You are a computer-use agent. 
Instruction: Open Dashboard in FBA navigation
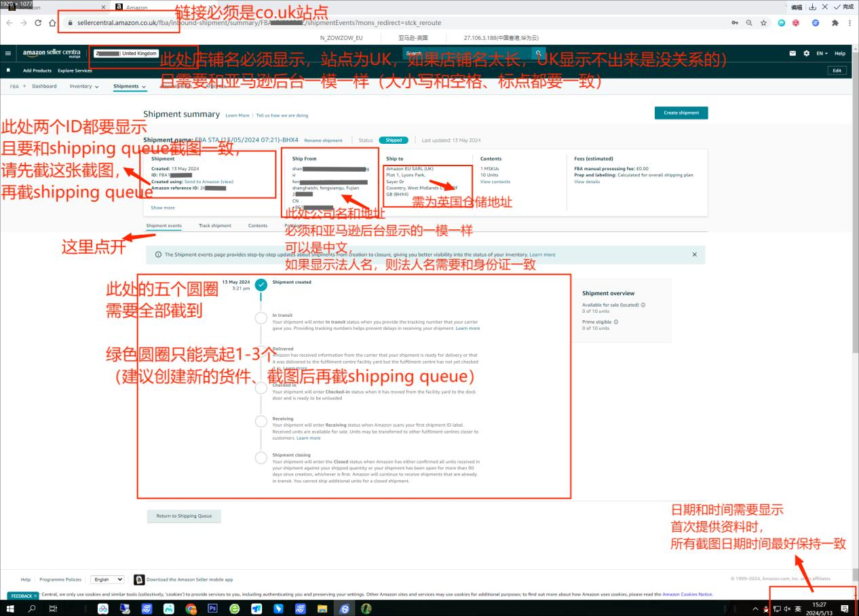44,86
